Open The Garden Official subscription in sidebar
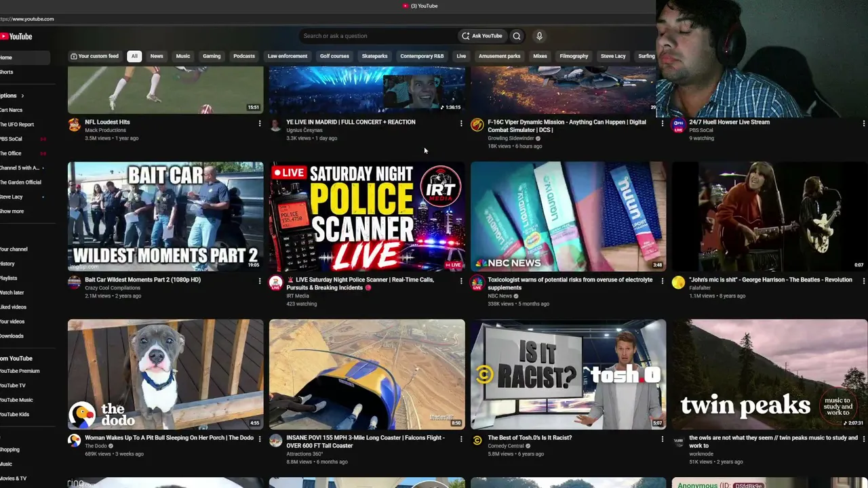868x488 pixels. (21, 182)
